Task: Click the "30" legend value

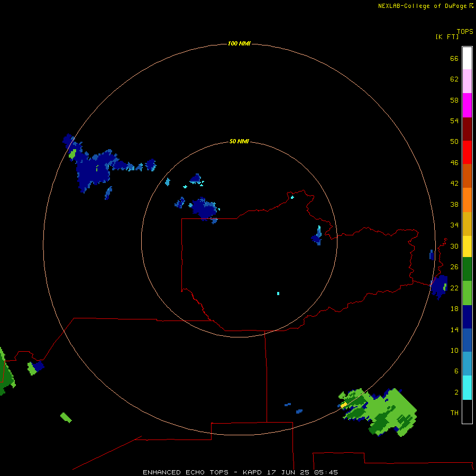Action: [x=454, y=246]
